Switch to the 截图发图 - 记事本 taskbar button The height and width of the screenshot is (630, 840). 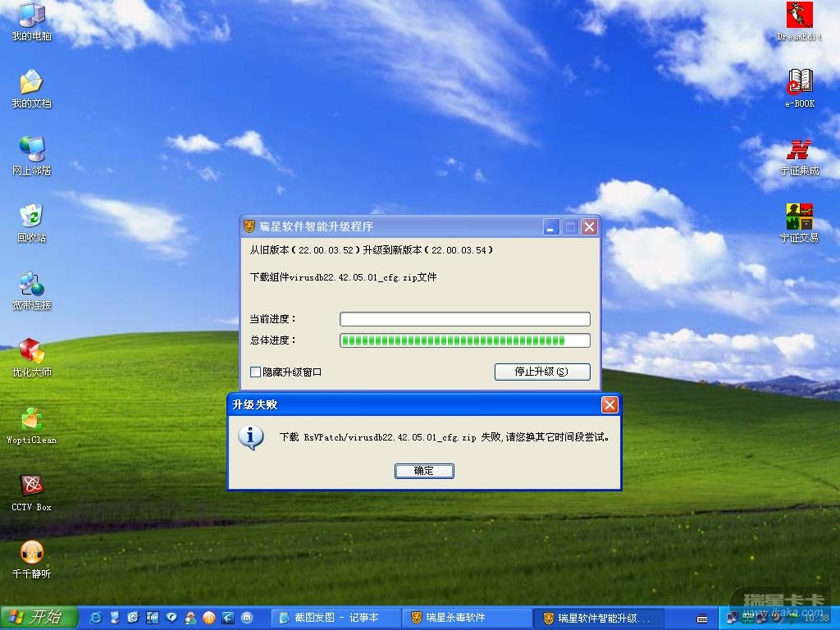[x=335, y=618]
